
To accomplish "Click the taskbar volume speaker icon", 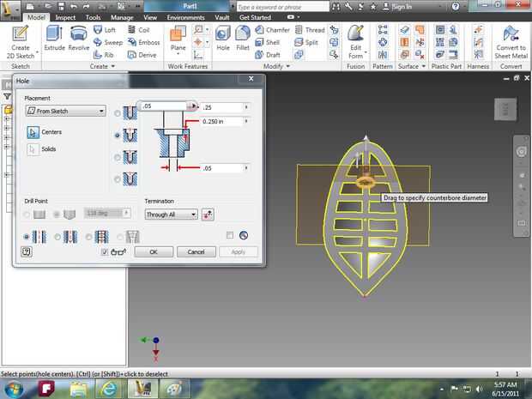I will (x=479, y=389).
